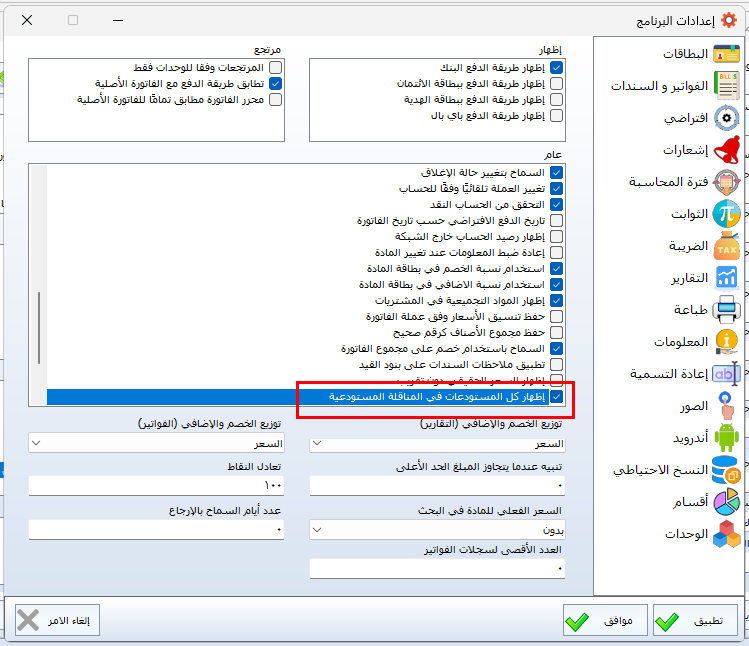Open the chart icon for التقارير
Image resolution: width=749 pixels, height=646 pixels.
click(727, 278)
